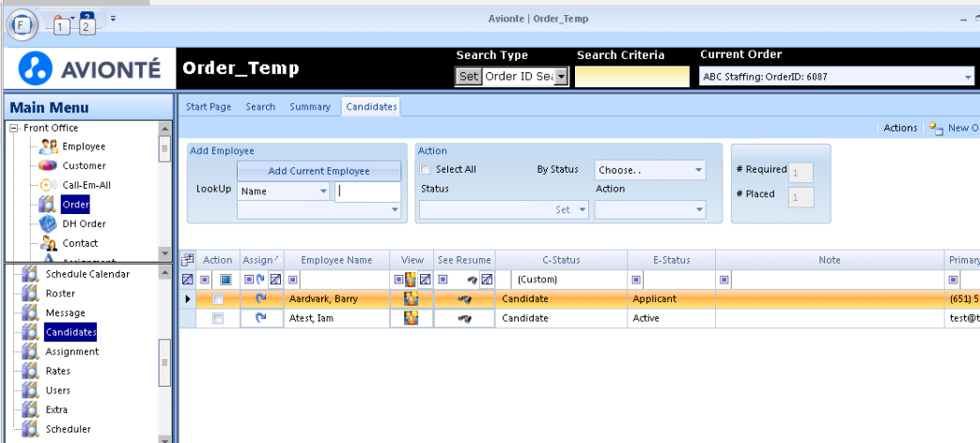The height and width of the screenshot is (443, 980).
Task: Click the Add Current Employee button
Action: [x=319, y=171]
